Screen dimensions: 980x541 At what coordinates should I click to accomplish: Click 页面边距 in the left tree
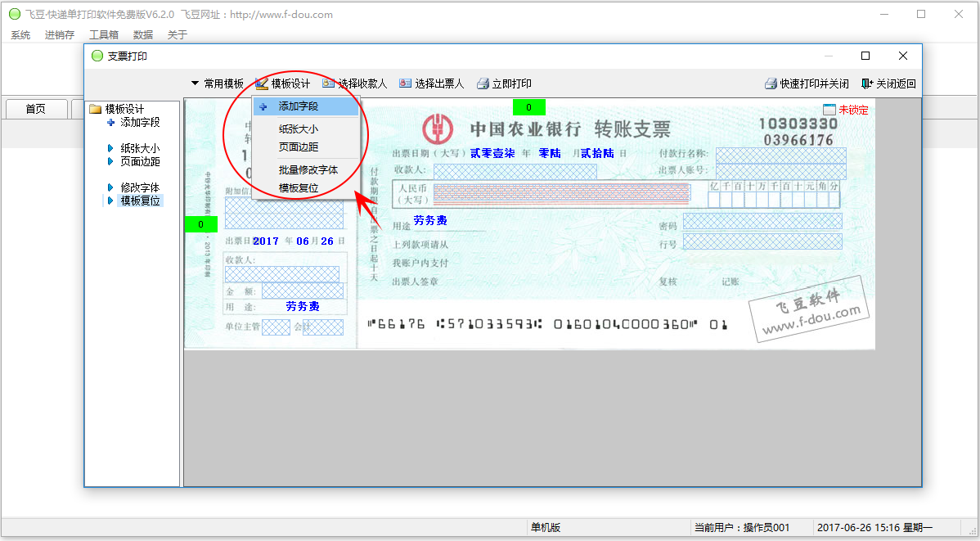point(140,161)
